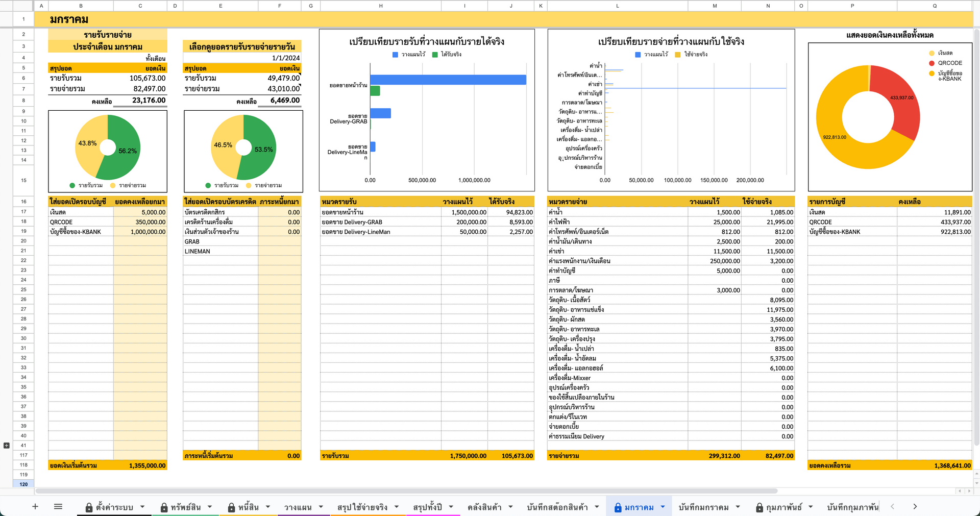The height and width of the screenshot is (516, 980).
Task: Switch to the สรุปใช้จ่ายจริง sheet tab
Action: (x=362, y=507)
